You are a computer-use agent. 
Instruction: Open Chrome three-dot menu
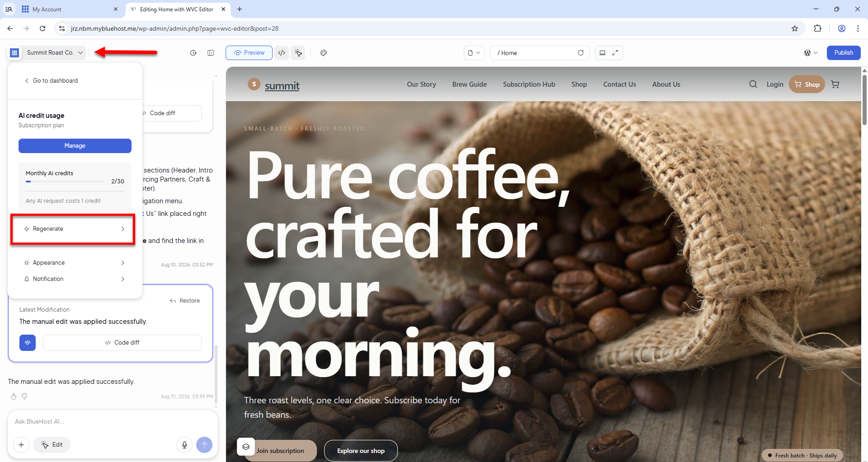coord(858,28)
